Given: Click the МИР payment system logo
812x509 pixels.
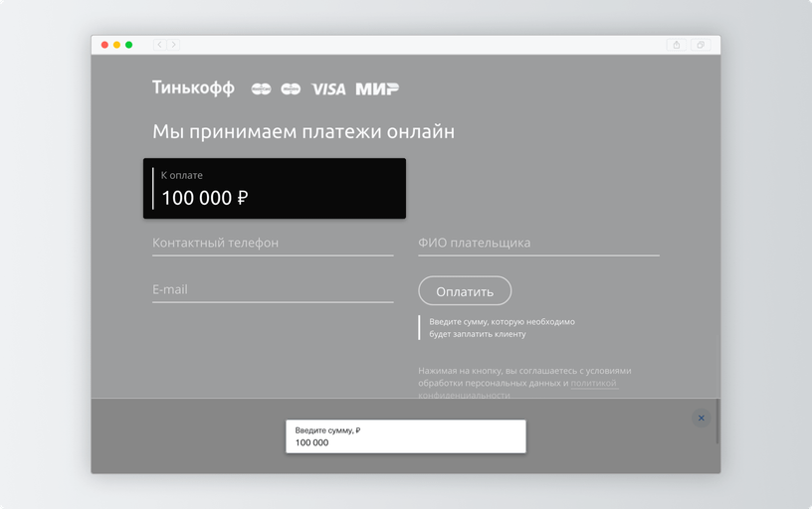Looking at the screenshot, I should coord(377,89).
